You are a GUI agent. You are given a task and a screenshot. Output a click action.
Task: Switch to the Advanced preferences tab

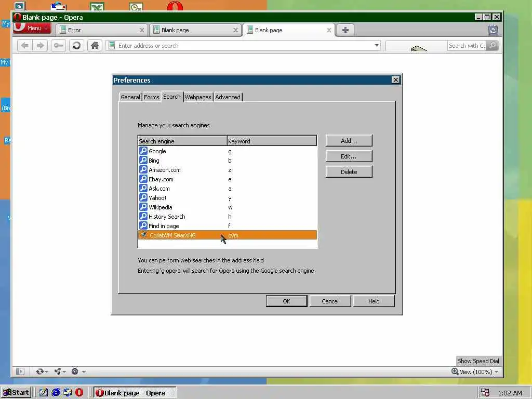coord(228,97)
